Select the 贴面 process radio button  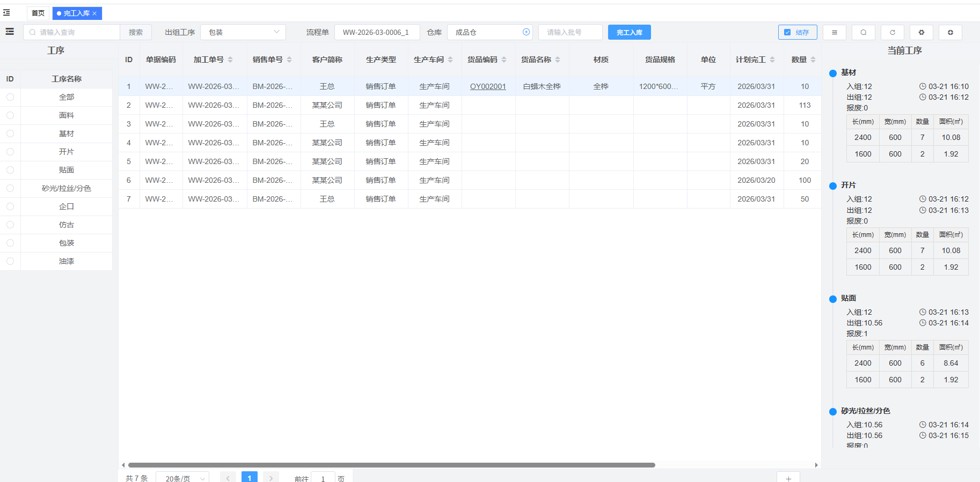(x=10, y=170)
